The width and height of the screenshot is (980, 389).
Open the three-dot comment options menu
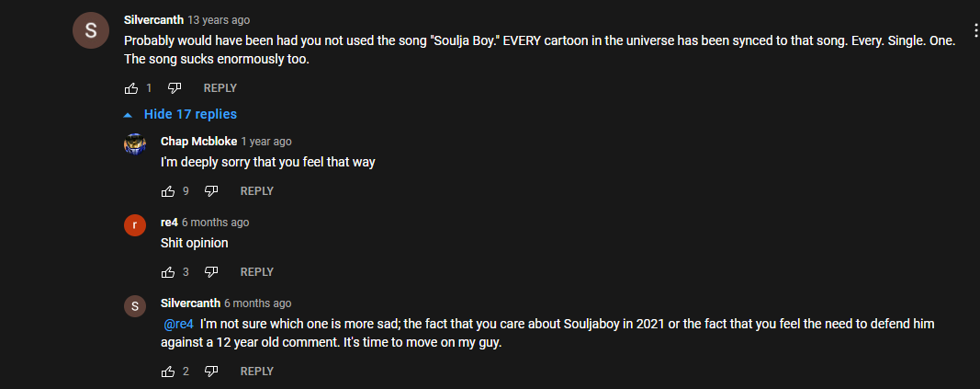coord(975,30)
